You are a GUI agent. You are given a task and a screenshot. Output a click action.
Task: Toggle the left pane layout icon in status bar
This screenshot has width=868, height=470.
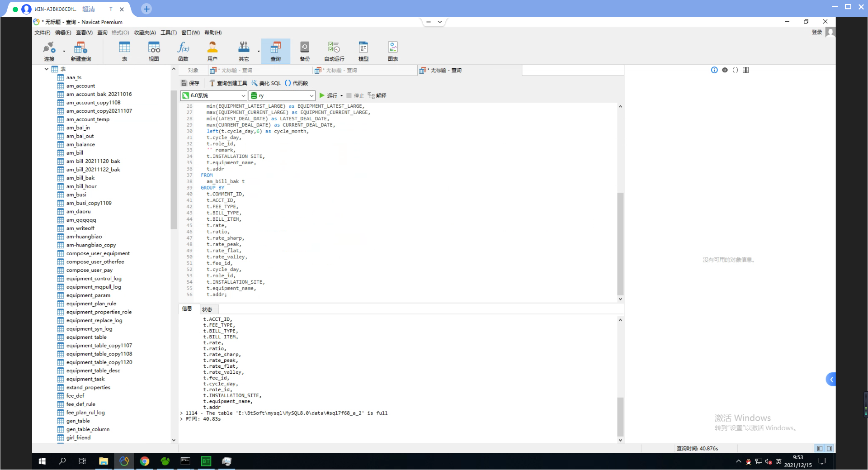[820, 448]
